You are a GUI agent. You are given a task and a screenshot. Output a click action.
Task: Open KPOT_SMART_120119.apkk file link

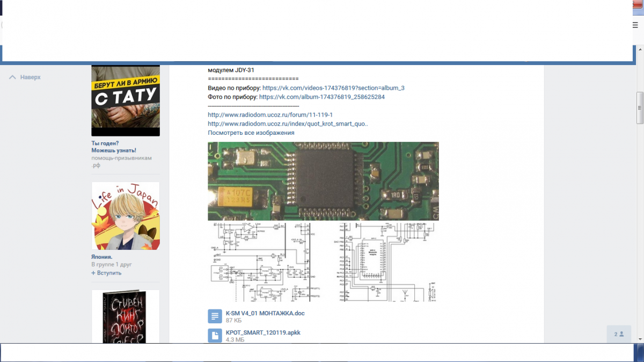263,332
